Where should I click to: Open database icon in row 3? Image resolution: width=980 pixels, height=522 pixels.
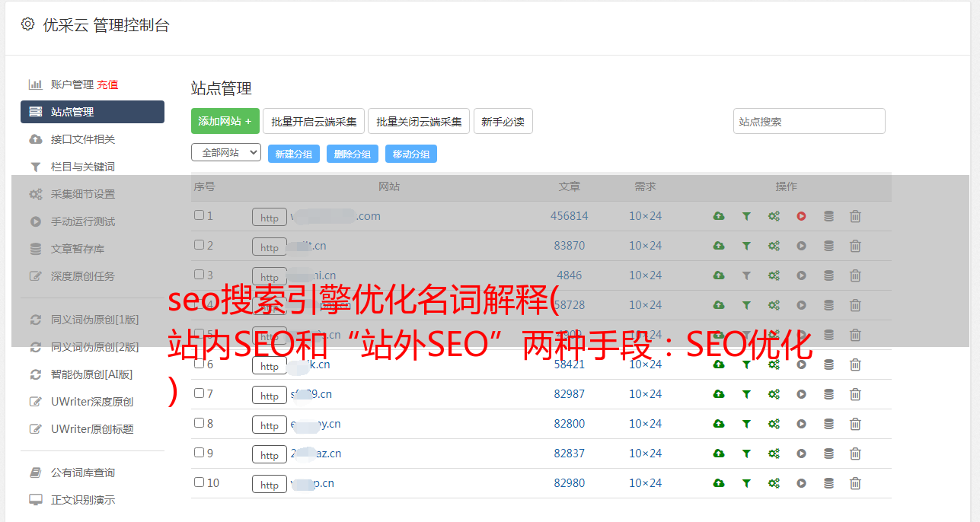(x=828, y=275)
